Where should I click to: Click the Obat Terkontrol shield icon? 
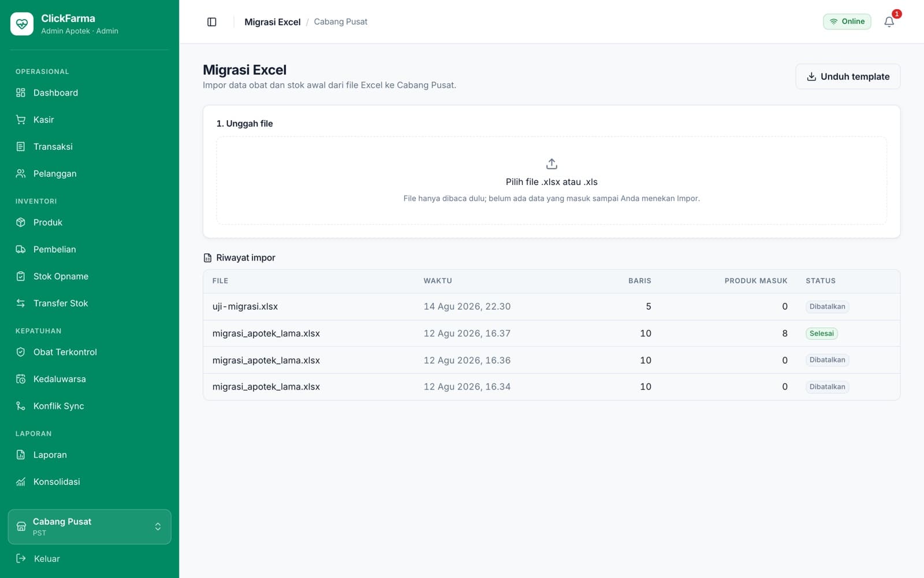tap(21, 352)
